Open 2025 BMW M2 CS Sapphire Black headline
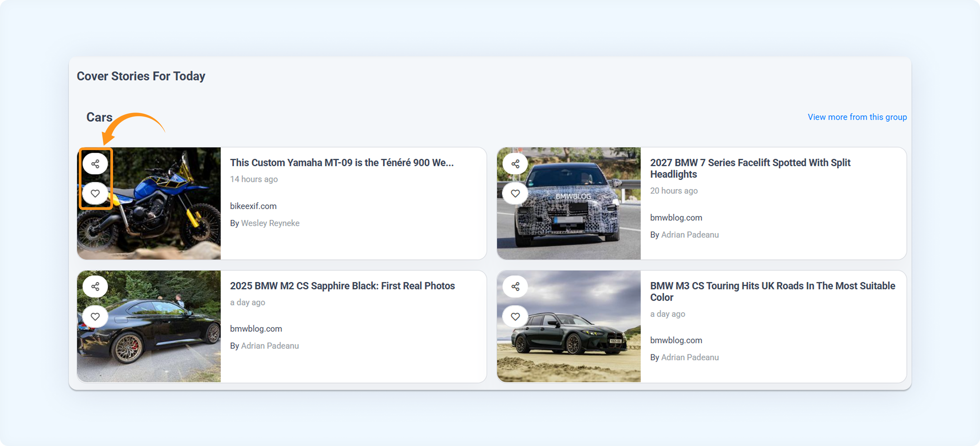The height and width of the screenshot is (446, 980). click(x=342, y=286)
